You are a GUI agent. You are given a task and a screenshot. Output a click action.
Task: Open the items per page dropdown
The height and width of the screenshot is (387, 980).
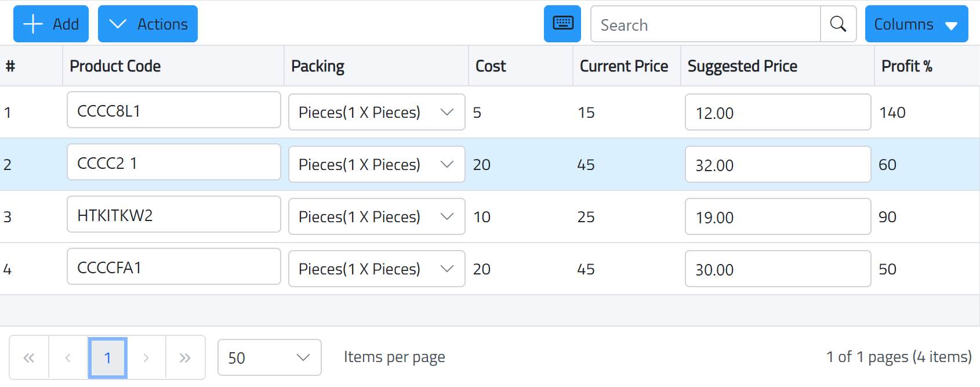click(269, 357)
